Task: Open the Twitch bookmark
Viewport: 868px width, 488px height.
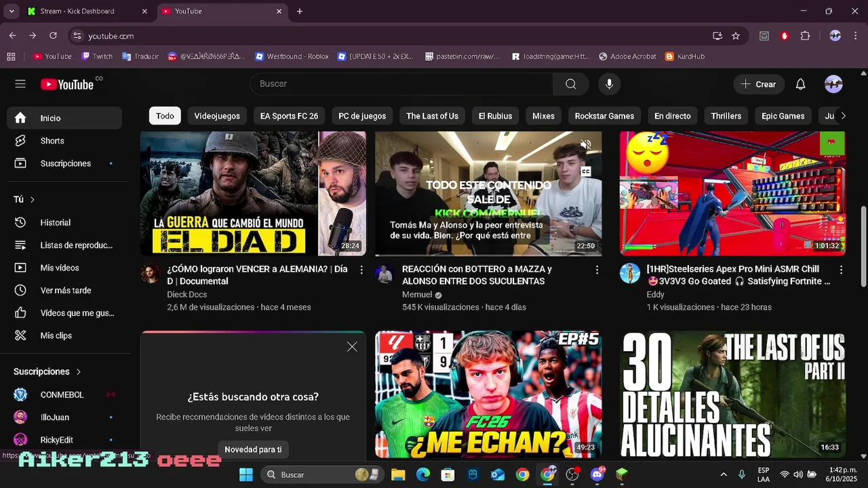Action: [x=97, y=56]
